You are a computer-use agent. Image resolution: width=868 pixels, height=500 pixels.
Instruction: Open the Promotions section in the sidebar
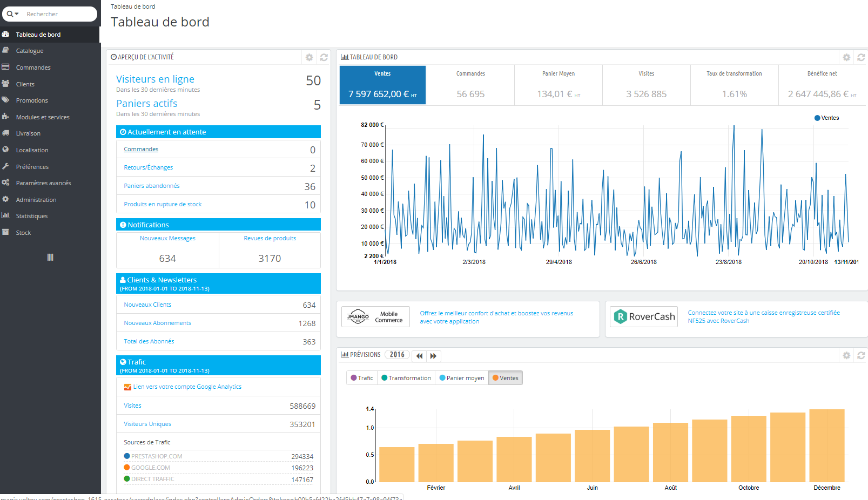32,100
